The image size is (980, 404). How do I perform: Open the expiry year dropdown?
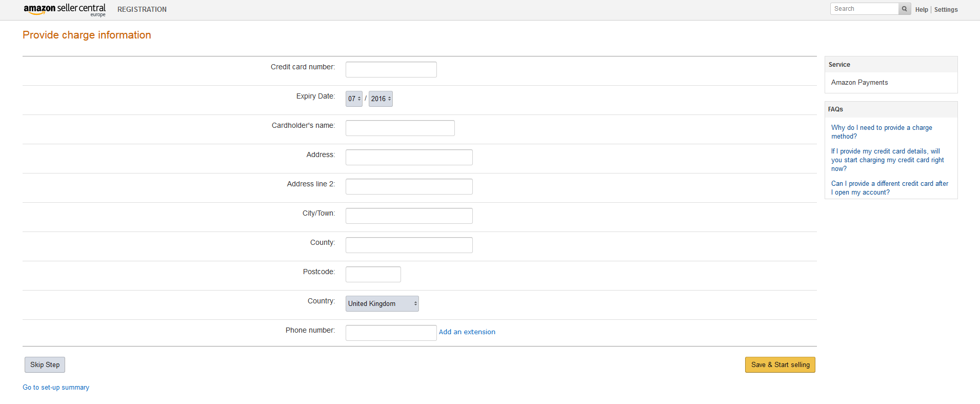(x=381, y=99)
